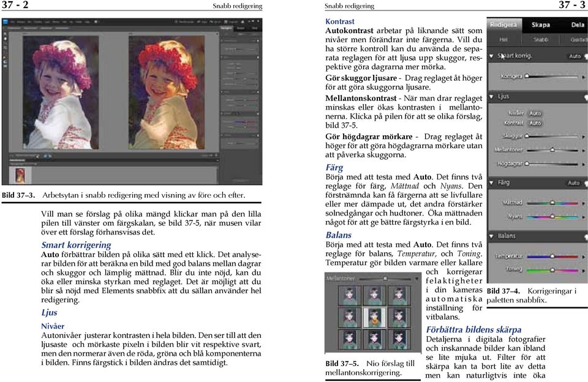Choose the bottom-left mellanton suggestion thumbnail
The image size is (588, 382).
point(350,339)
